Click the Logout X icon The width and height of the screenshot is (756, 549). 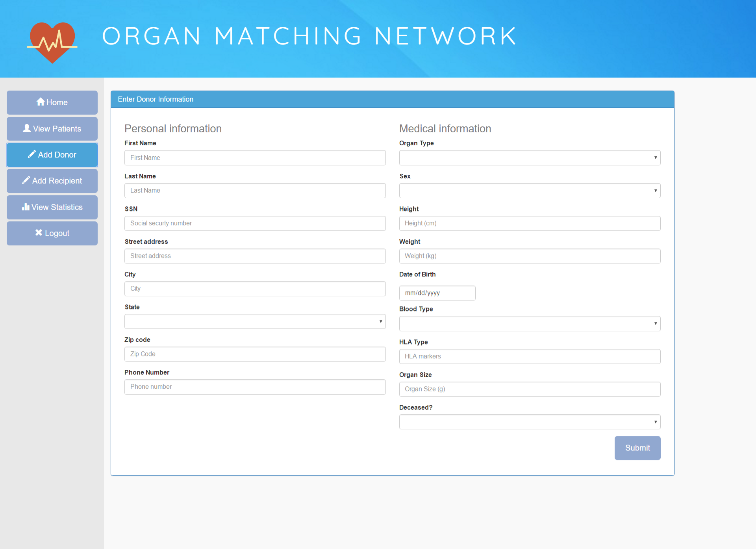pos(39,233)
